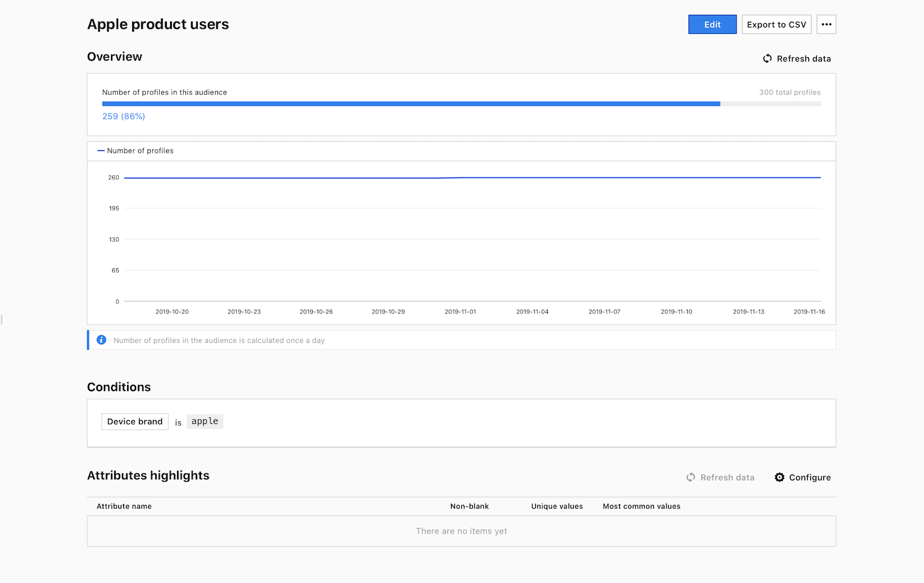This screenshot has width=924, height=583.
Task: Click the 2019-11-04 date axis label
Action: pyautogui.click(x=533, y=312)
